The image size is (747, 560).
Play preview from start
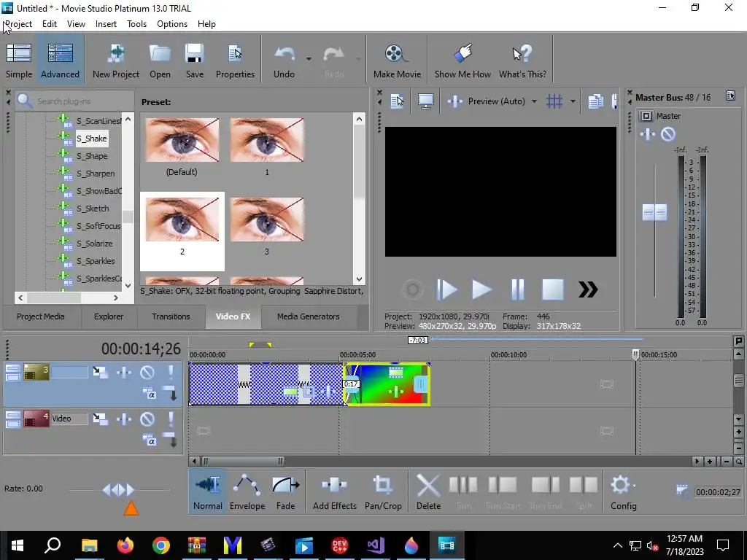446,289
